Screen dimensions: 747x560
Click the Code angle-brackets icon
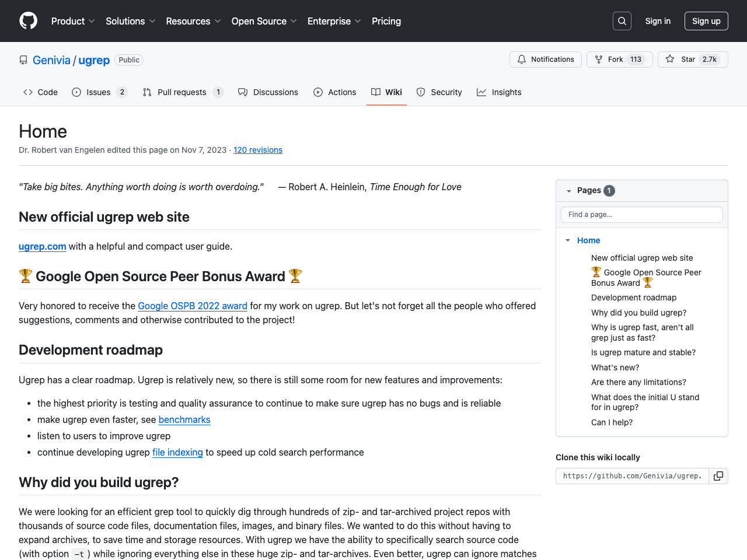point(28,92)
